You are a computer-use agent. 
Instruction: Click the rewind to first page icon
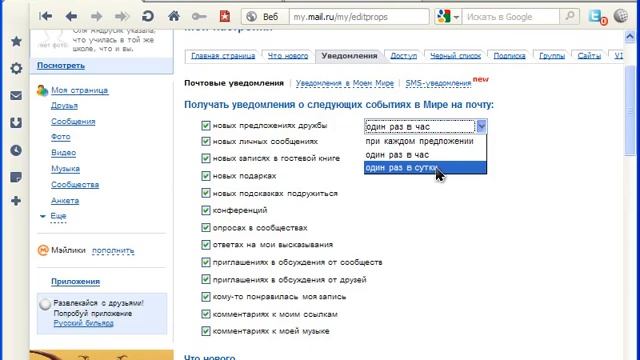point(45,16)
